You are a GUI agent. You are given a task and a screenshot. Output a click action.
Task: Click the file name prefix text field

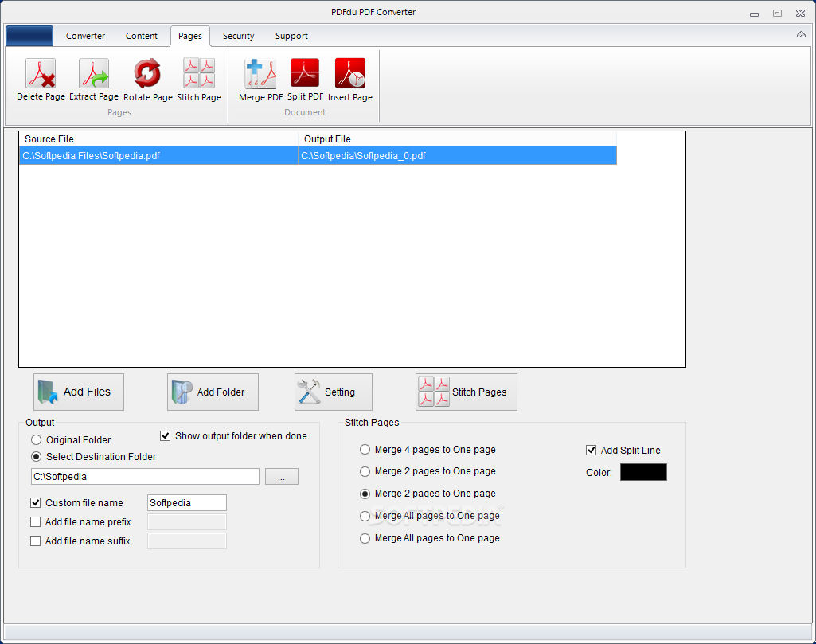point(187,521)
